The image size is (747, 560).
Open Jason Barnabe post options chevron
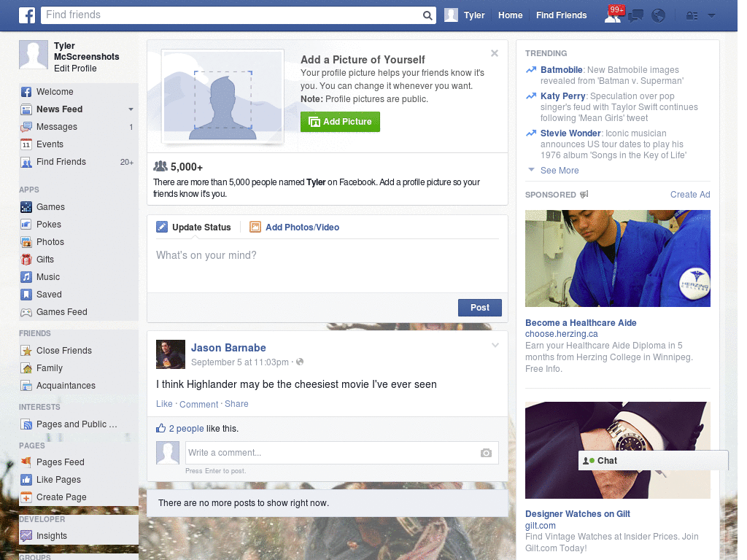[495, 345]
